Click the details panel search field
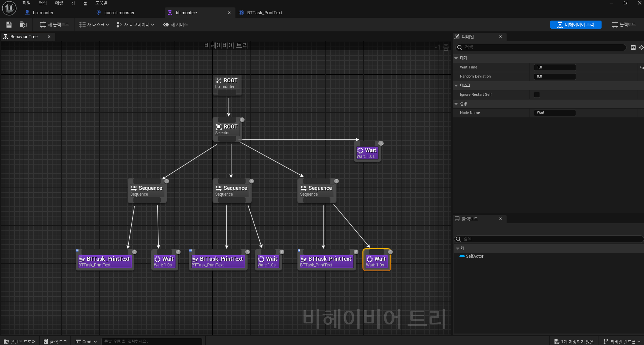 point(541,48)
